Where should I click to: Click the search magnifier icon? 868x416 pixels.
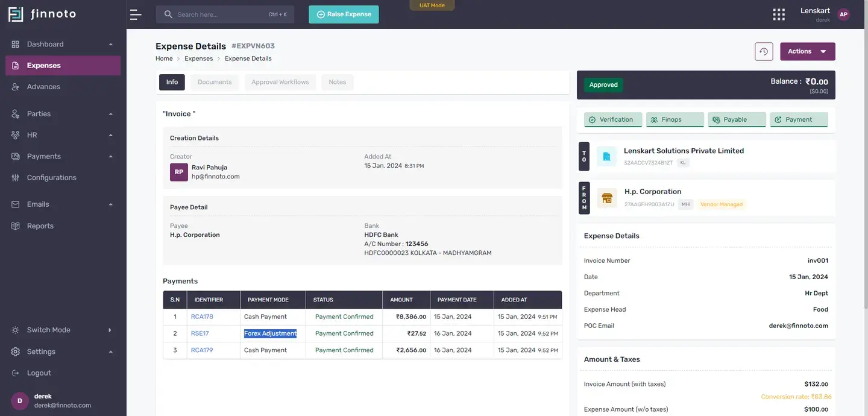(x=168, y=14)
